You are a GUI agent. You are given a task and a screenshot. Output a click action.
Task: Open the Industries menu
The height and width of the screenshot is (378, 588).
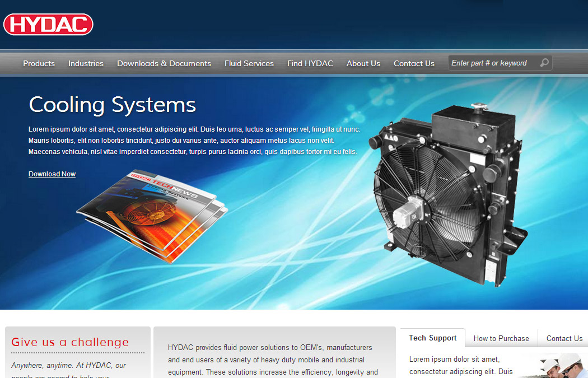point(86,63)
